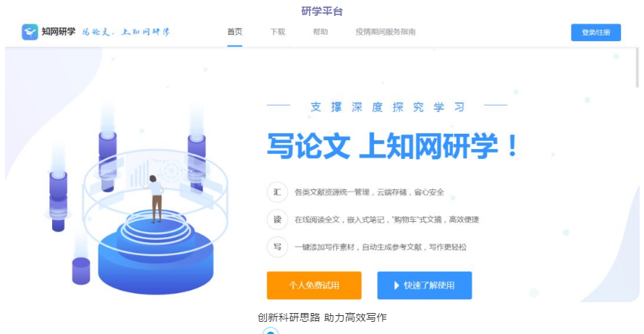Open 疫情期间服务指南 in the navigation bar
Screen dimensions: 644x334
tap(385, 32)
